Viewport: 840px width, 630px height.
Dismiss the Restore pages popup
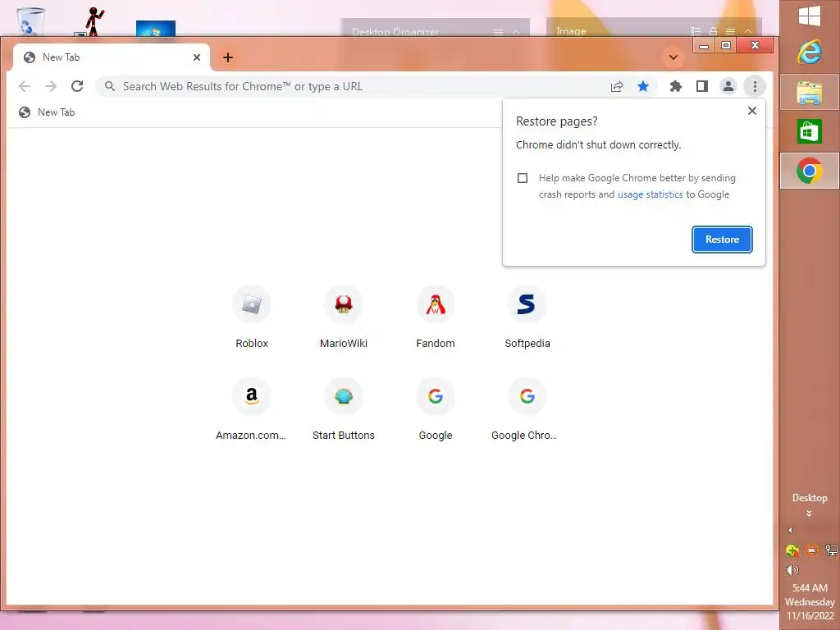click(752, 111)
